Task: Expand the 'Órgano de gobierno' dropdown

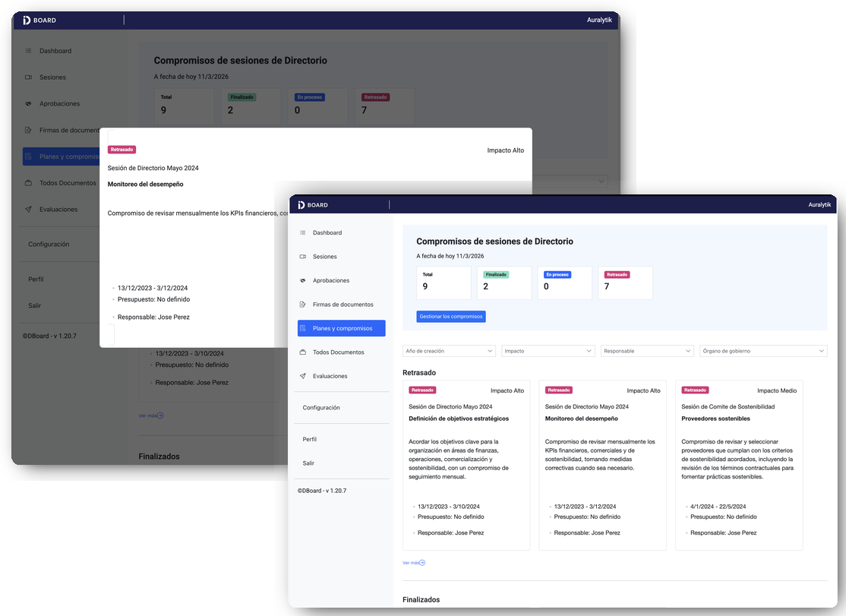Action: click(x=763, y=351)
